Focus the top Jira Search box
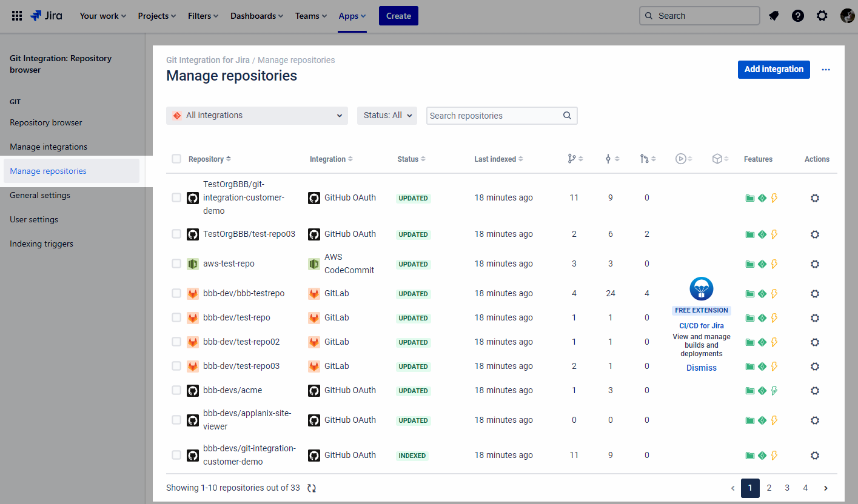858x504 pixels. (699, 16)
